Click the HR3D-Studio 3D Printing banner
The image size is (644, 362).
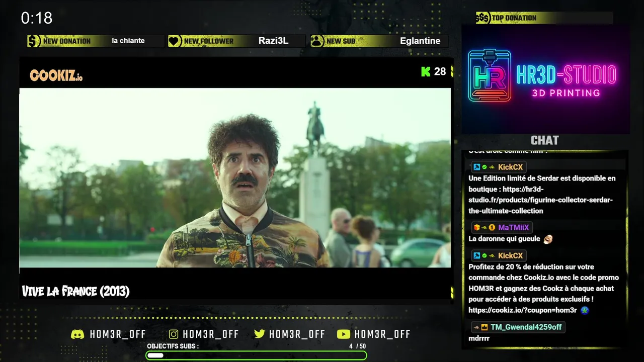tap(546, 79)
